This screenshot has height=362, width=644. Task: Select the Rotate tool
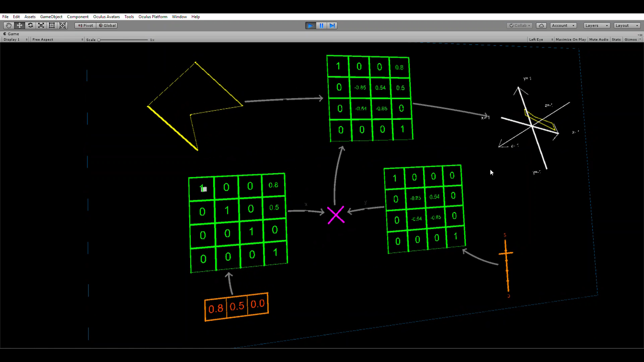pyautogui.click(x=30, y=25)
